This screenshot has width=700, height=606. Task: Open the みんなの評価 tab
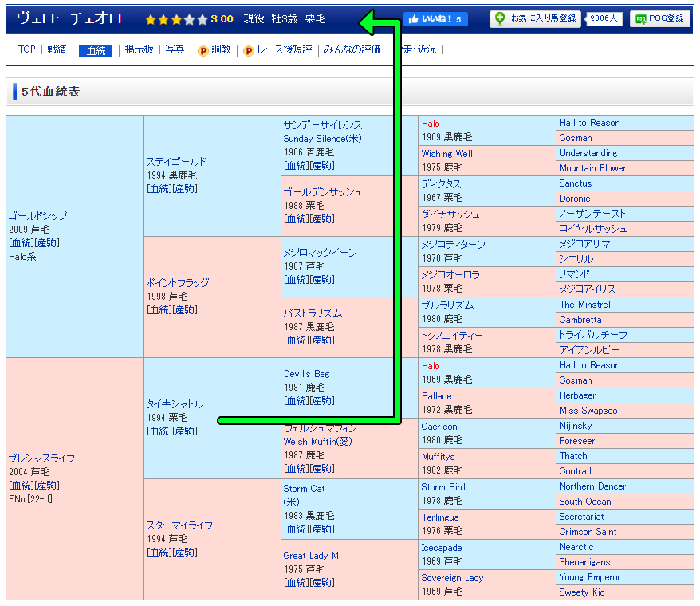point(352,49)
